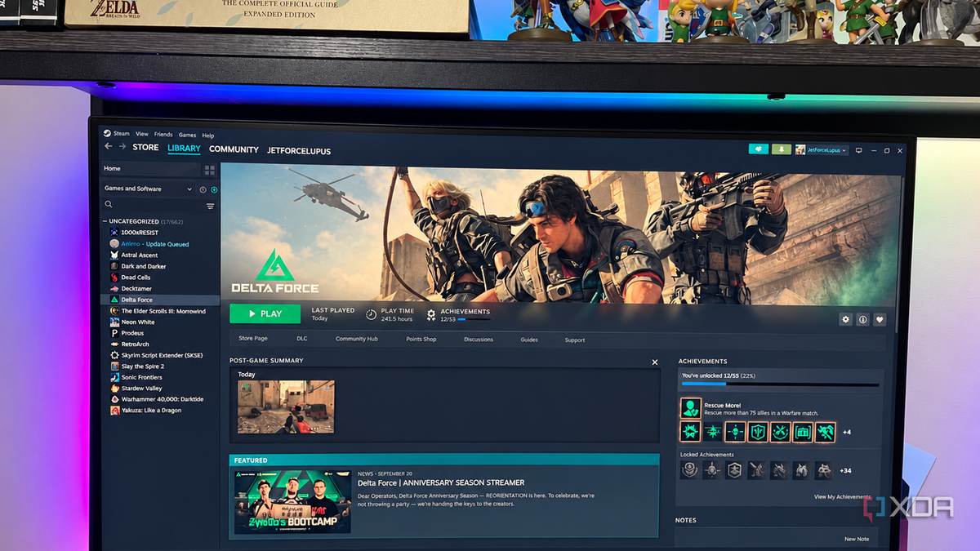Toggle the ready-to-play filter icon
Screen dimensions: 980x551
click(x=214, y=189)
